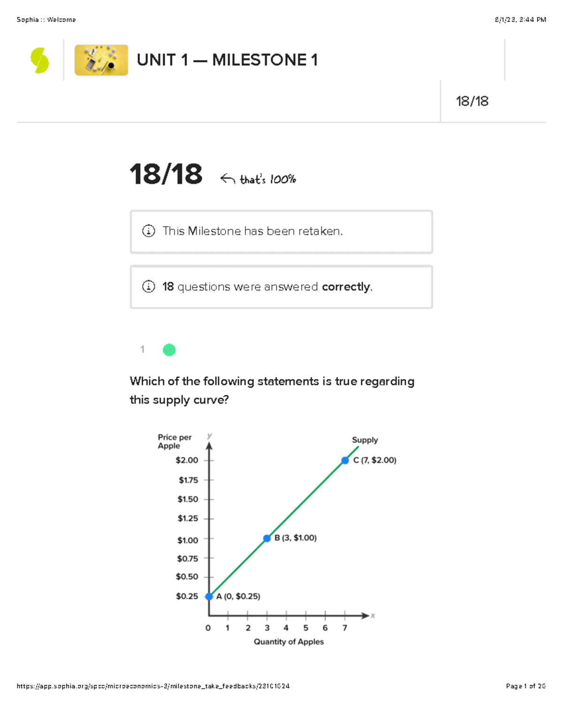Click the green Supply line label
This screenshot has width=563, height=728.
365,440
